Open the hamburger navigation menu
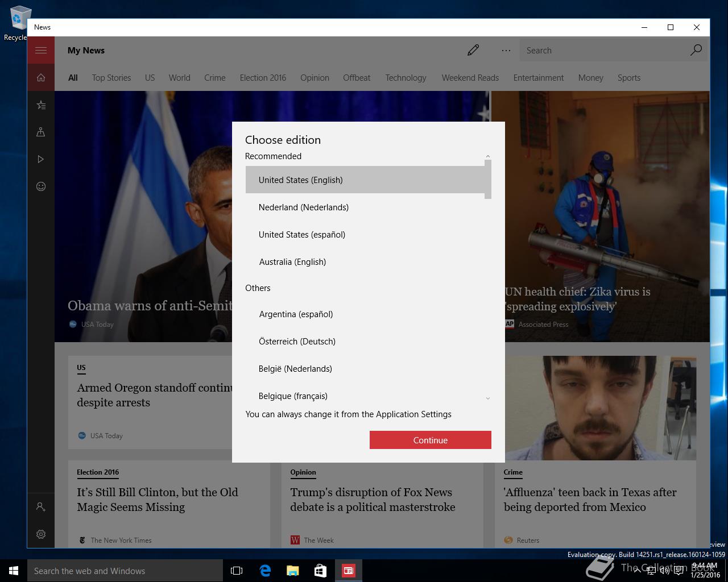 [41, 50]
